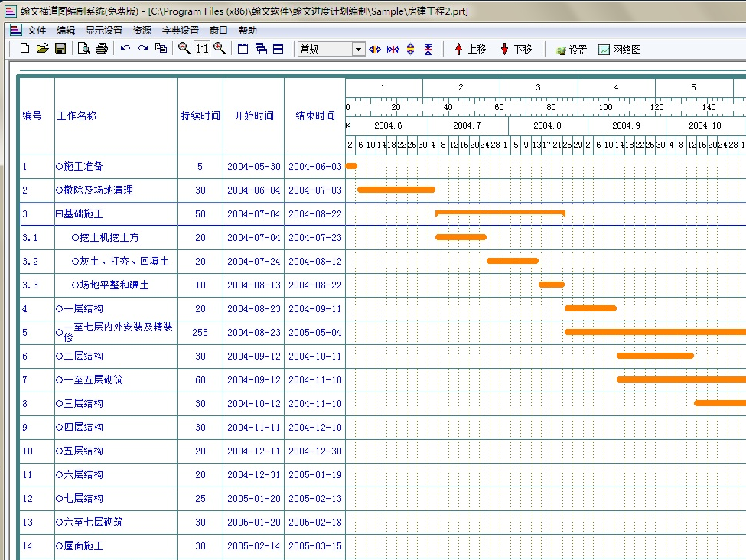Collapse the 基础施工 task group
The width and height of the screenshot is (746, 560).
(x=59, y=214)
